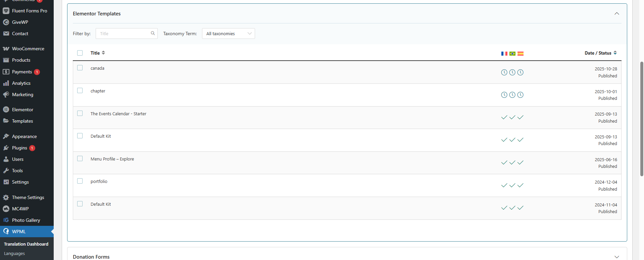This screenshot has height=260, width=644.
Task: Tick the select-all checkbox beside Title
Action: (80, 53)
